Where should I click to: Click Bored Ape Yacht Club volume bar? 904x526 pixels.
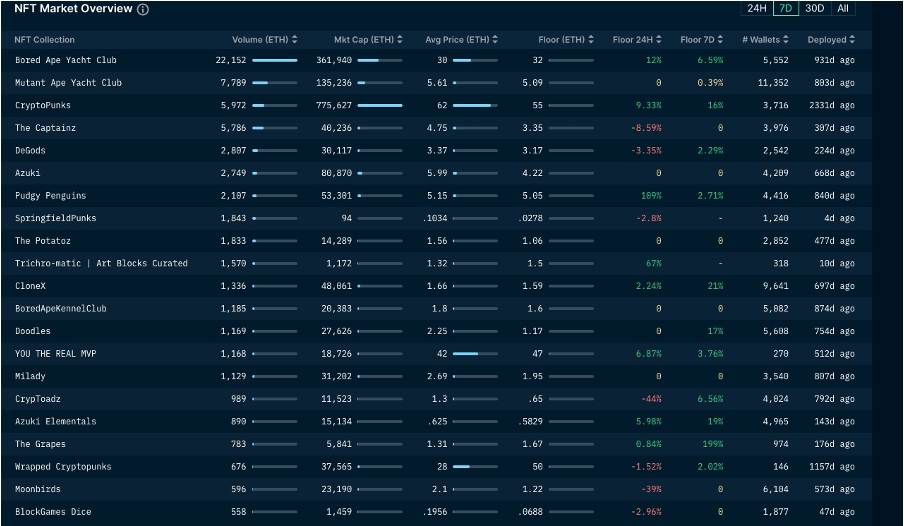pyautogui.click(x=275, y=60)
